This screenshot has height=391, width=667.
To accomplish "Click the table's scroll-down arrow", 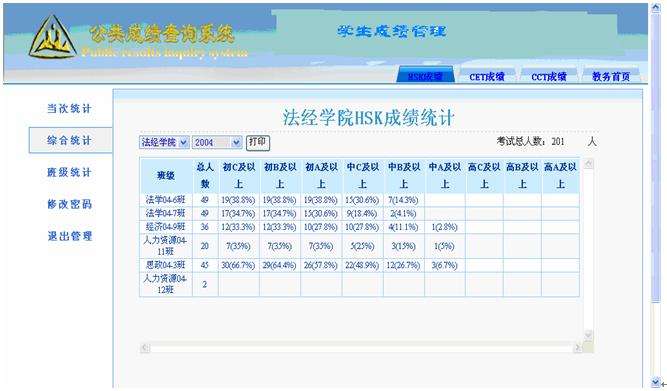I will pyautogui.click(x=588, y=335).
